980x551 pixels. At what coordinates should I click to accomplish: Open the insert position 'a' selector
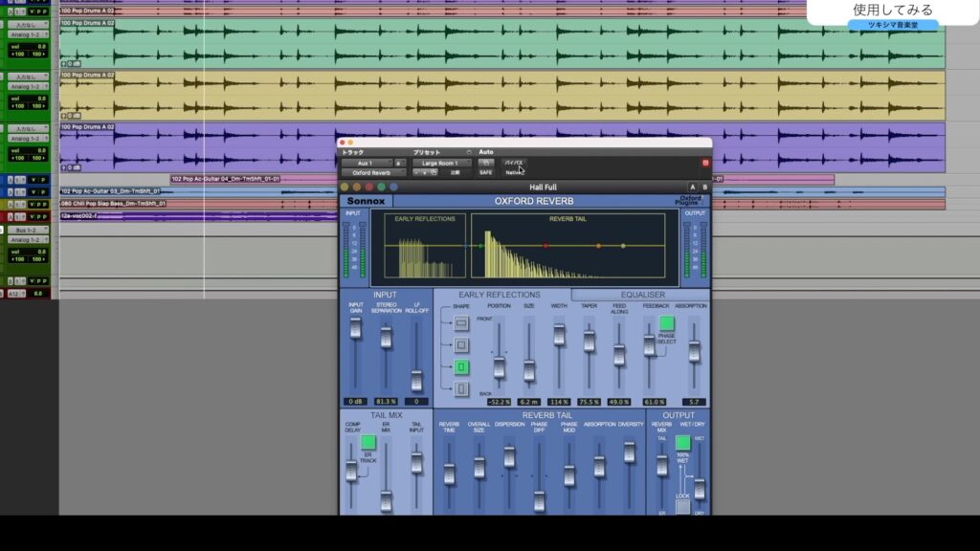point(399,163)
